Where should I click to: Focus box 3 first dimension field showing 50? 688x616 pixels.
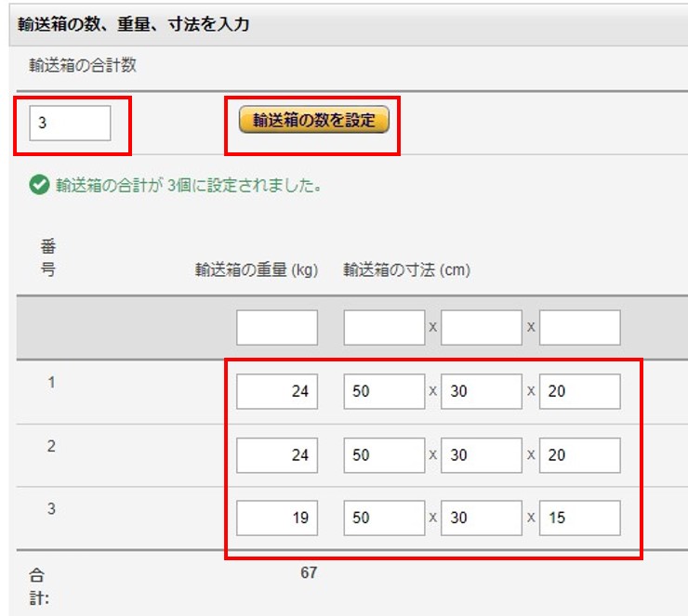[x=384, y=518]
